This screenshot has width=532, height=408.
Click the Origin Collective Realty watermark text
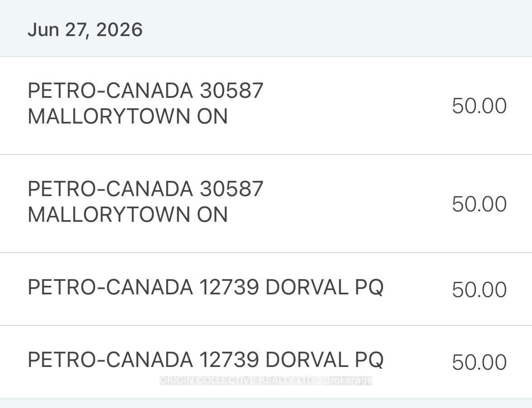[x=266, y=380]
